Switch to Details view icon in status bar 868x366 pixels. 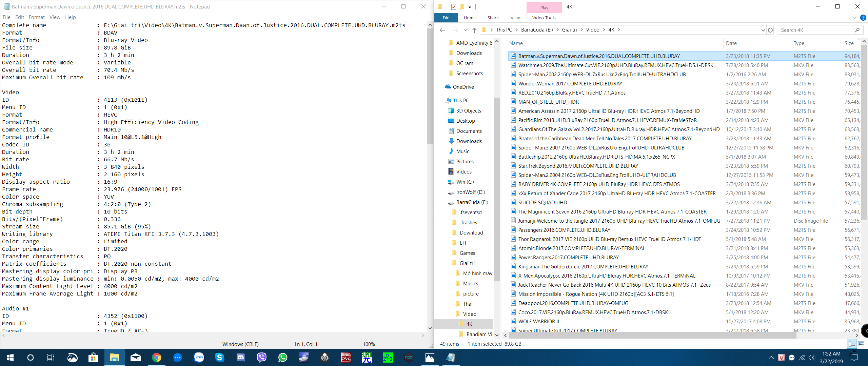pos(852,344)
